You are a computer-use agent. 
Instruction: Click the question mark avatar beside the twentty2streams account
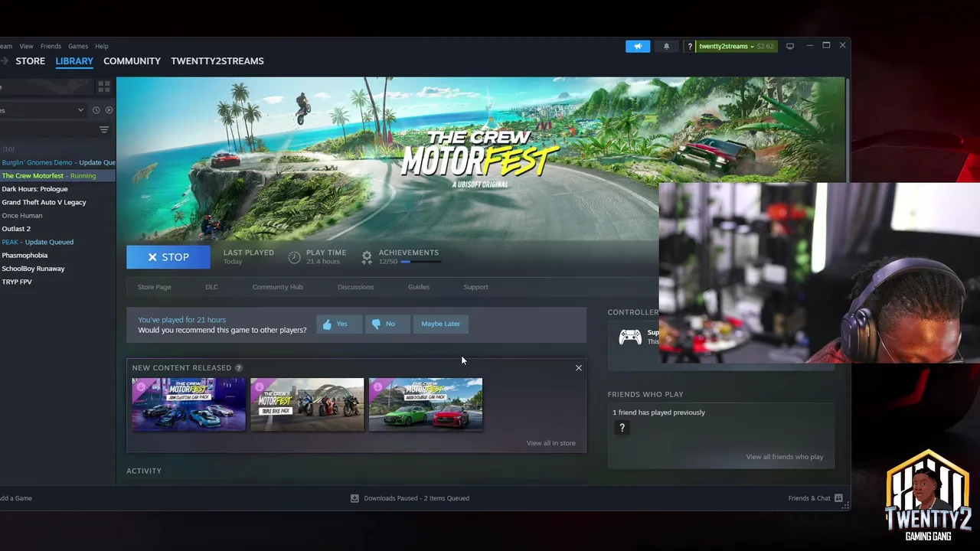690,46
